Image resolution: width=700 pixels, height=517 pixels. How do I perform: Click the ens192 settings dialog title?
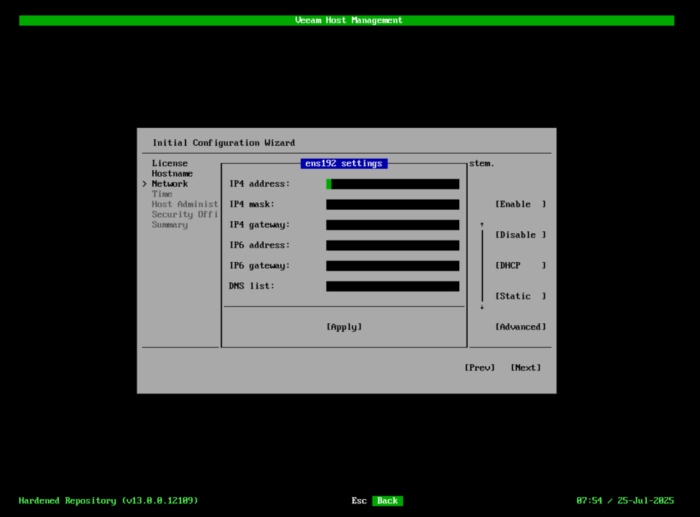click(344, 163)
